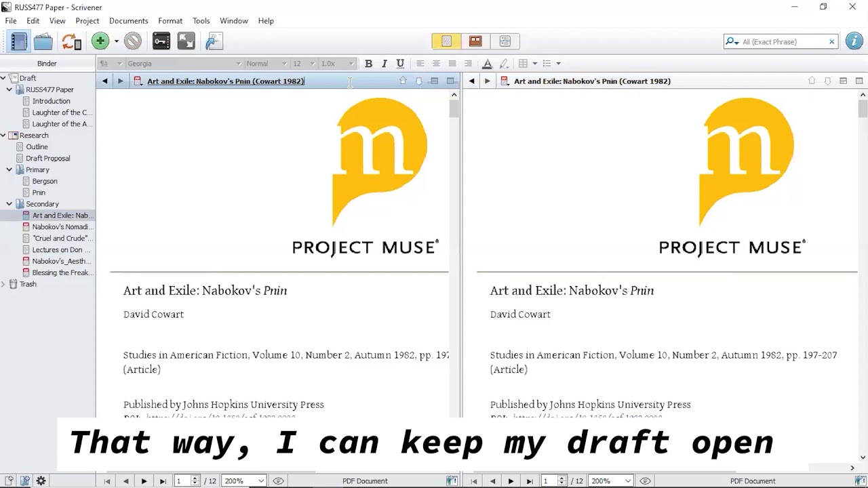Image resolution: width=868 pixels, height=488 pixels.
Task: Select the Introduction document
Action: click(x=51, y=101)
